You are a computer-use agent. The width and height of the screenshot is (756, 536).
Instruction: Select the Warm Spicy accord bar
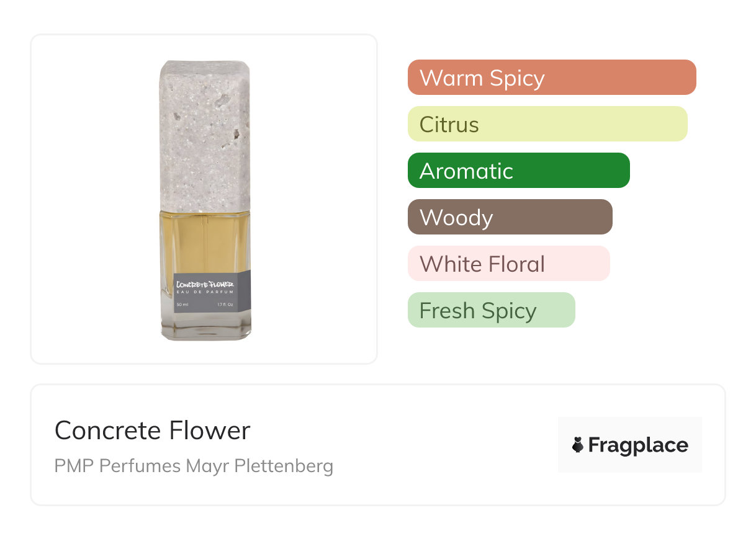[x=551, y=78]
